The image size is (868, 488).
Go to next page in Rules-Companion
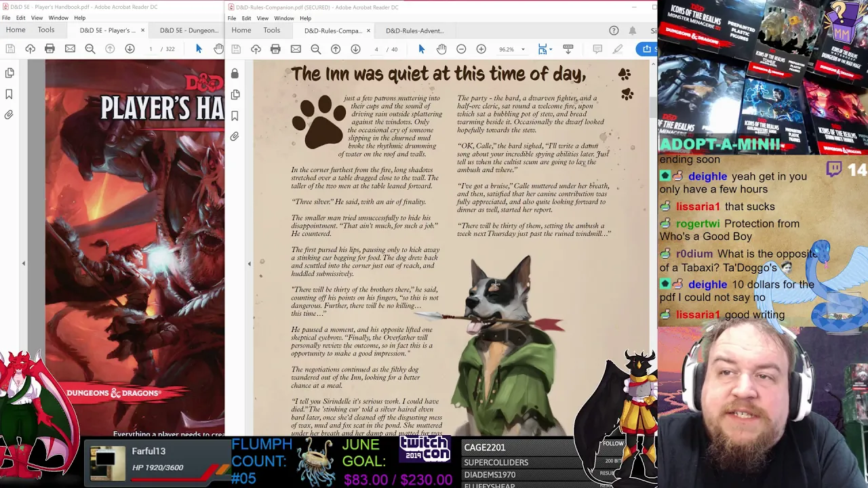(355, 49)
